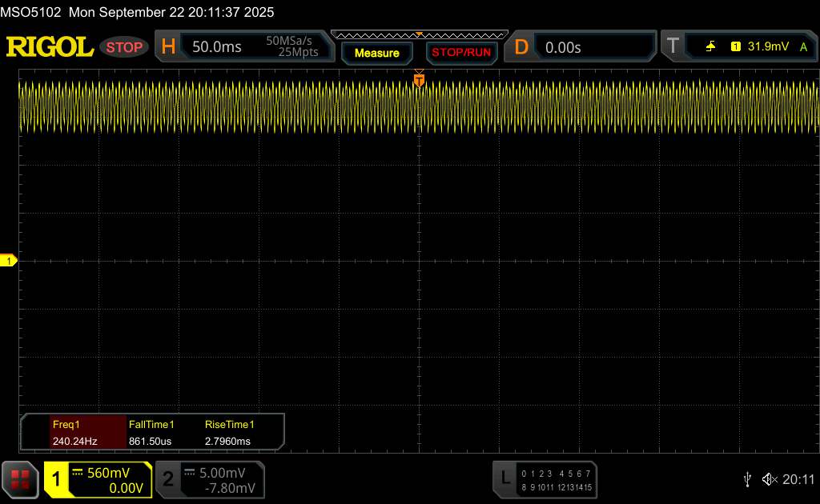Toggle channel 1 with 560mV scale
Viewport: 820px width, 504px height.
(98, 479)
